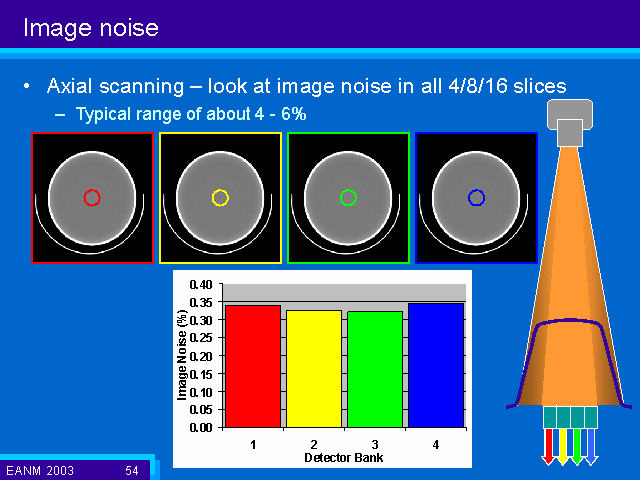This screenshot has width=640, height=480.
Task: Click the grey X-ray tube icon
Action: 570,122
